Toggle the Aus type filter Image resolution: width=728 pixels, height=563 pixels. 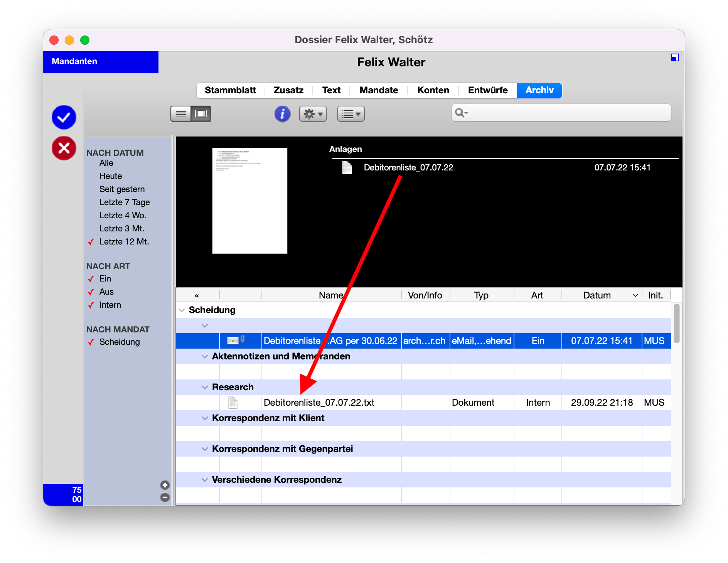pyautogui.click(x=106, y=292)
